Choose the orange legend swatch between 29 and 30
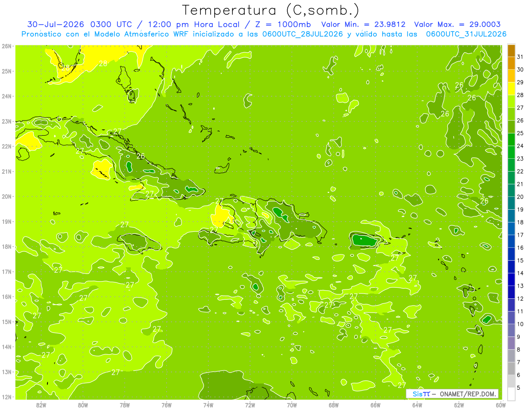Viewport: 532px width, 411px height. click(x=511, y=76)
